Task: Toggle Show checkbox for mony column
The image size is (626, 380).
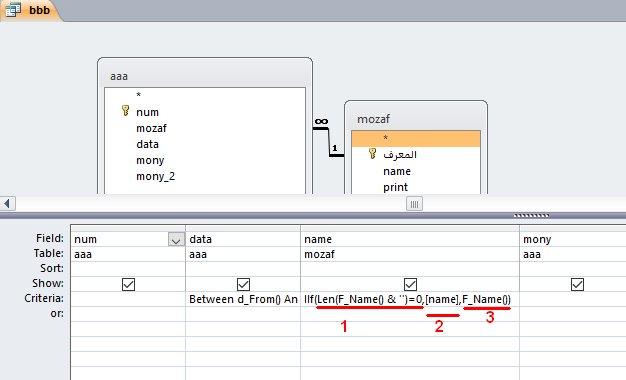Action: coord(577,285)
